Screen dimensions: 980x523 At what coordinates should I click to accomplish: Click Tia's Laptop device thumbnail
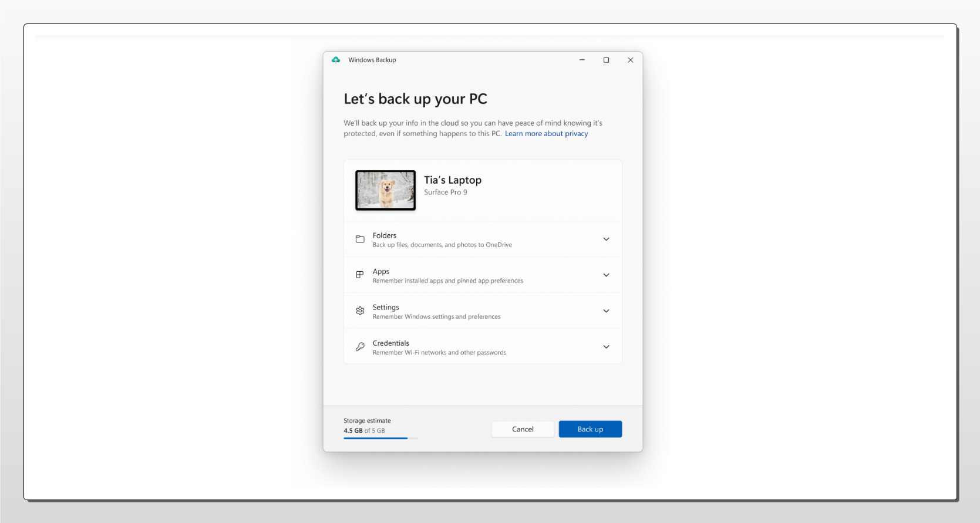point(385,190)
